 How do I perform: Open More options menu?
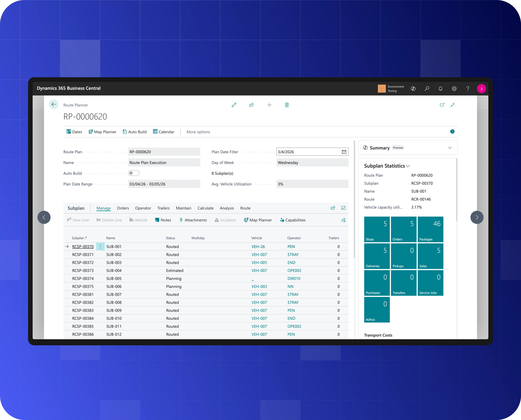pyautogui.click(x=198, y=132)
